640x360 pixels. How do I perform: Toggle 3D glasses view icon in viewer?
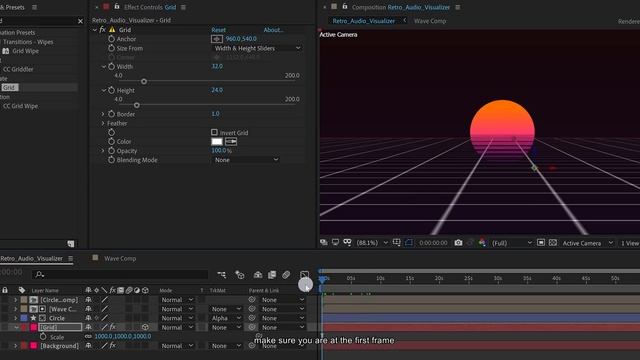pyautogui.click(x=347, y=242)
